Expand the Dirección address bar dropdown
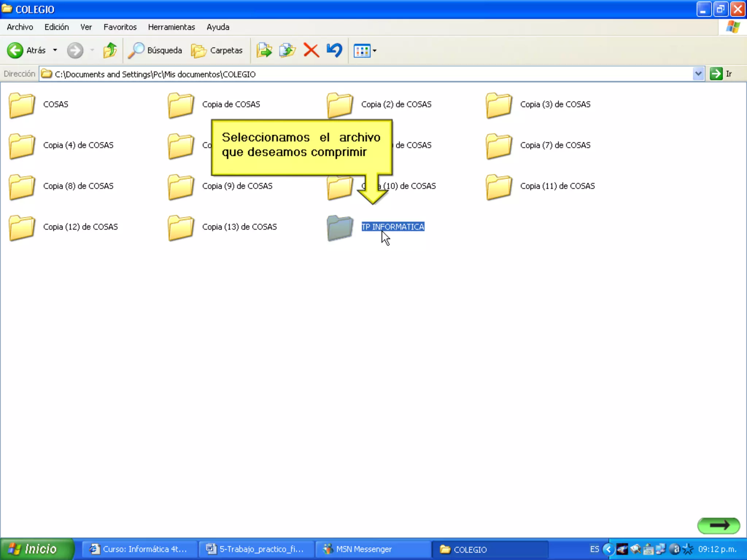This screenshot has height=560, width=747. click(698, 74)
